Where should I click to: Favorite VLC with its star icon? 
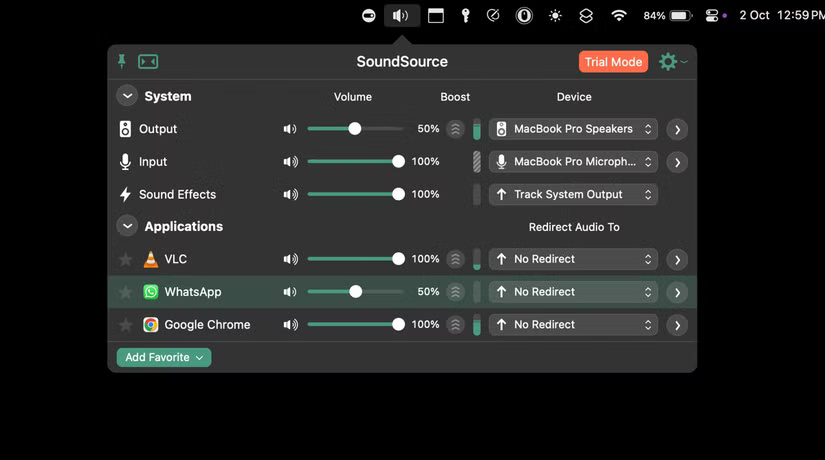click(x=125, y=260)
